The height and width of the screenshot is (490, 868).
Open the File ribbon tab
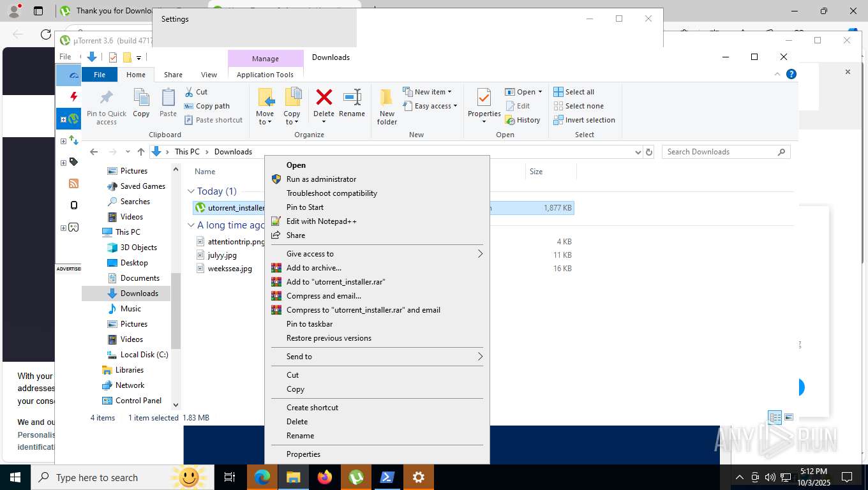[x=100, y=75]
